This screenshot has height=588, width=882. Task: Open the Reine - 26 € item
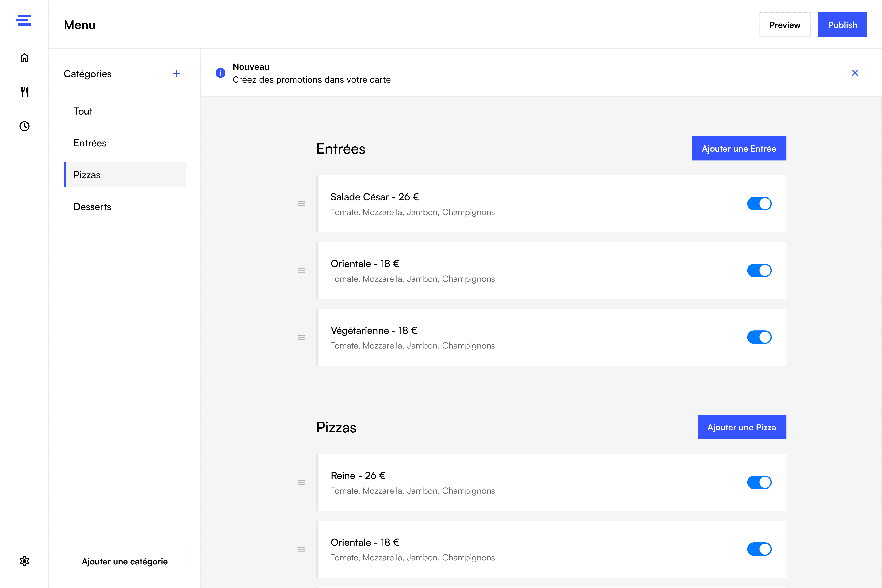[551, 482]
